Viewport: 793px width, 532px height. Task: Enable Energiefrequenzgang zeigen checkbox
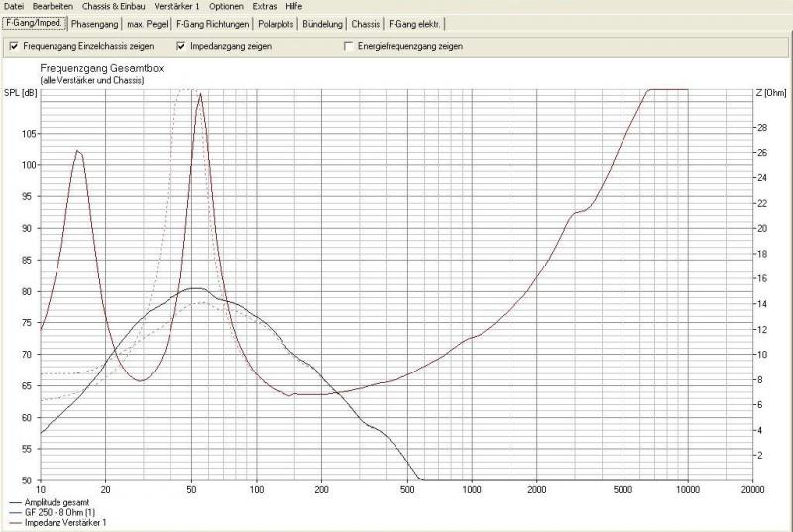(x=348, y=46)
